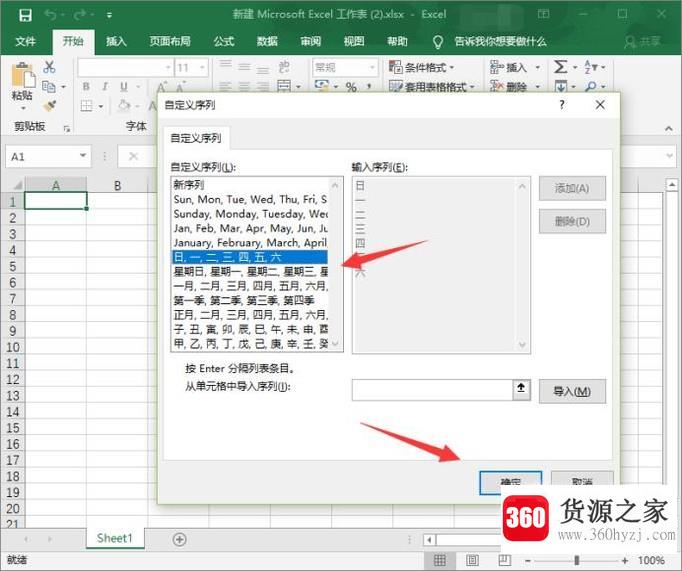Image resolution: width=682 pixels, height=571 pixels.
Task: Click the dialog Help question mark
Action: tap(562, 105)
